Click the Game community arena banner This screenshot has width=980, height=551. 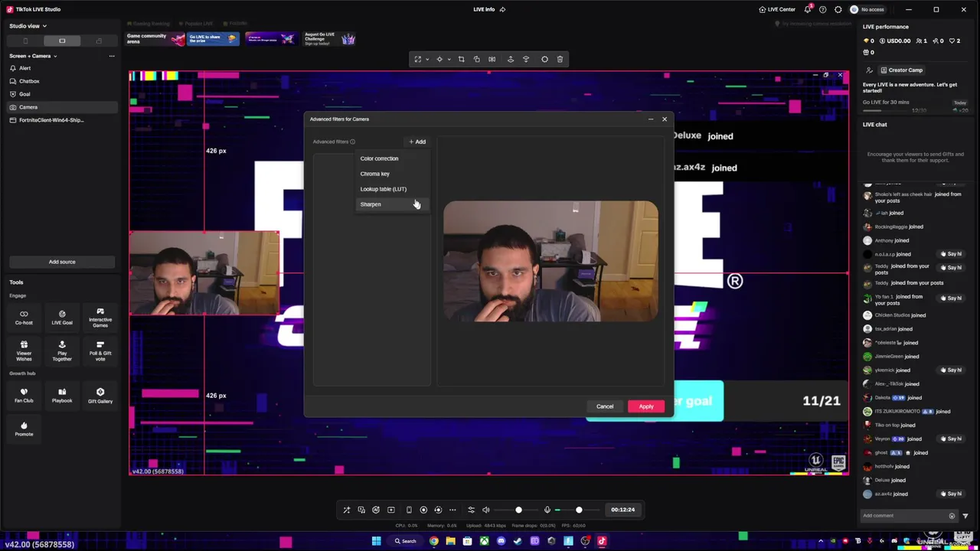coord(156,39)
